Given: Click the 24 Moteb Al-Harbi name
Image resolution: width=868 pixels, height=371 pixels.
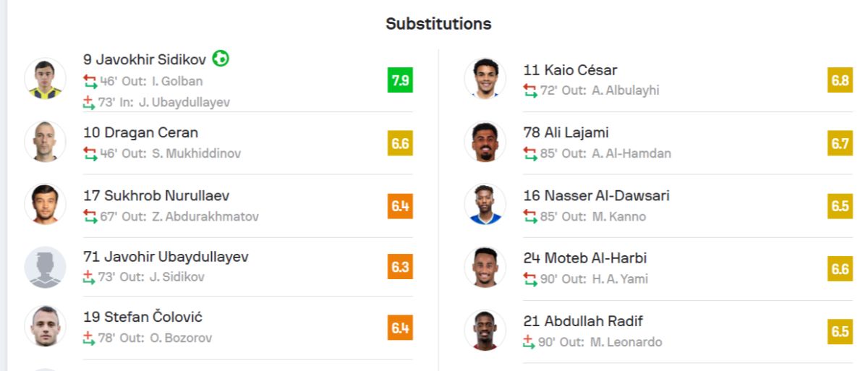Looking at the screenshot, I should point(585,258).
